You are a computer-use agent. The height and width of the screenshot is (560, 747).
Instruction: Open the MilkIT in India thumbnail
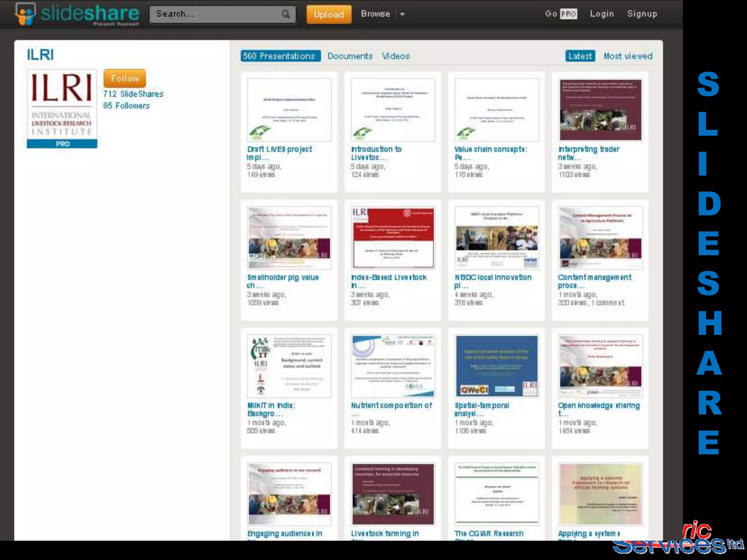point(289,366)
